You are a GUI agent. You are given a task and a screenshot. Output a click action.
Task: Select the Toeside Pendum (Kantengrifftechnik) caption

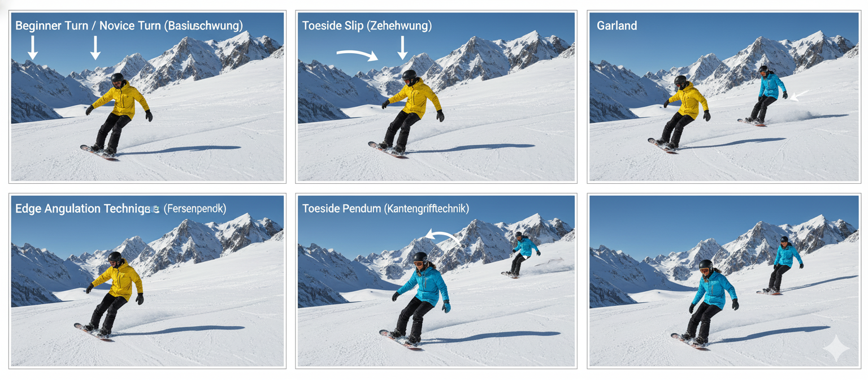[385, 209]
